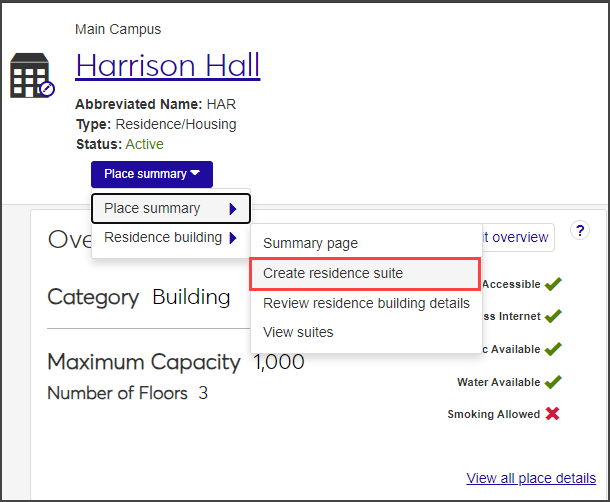
Task: Open the Harrison Hall title link
Action: (167, 65)
